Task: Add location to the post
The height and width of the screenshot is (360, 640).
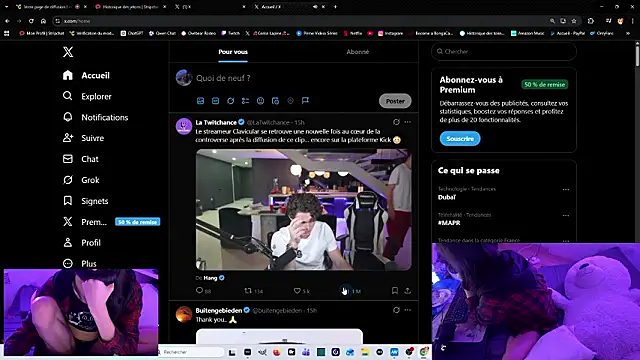Action: click(x=290, y=101)
